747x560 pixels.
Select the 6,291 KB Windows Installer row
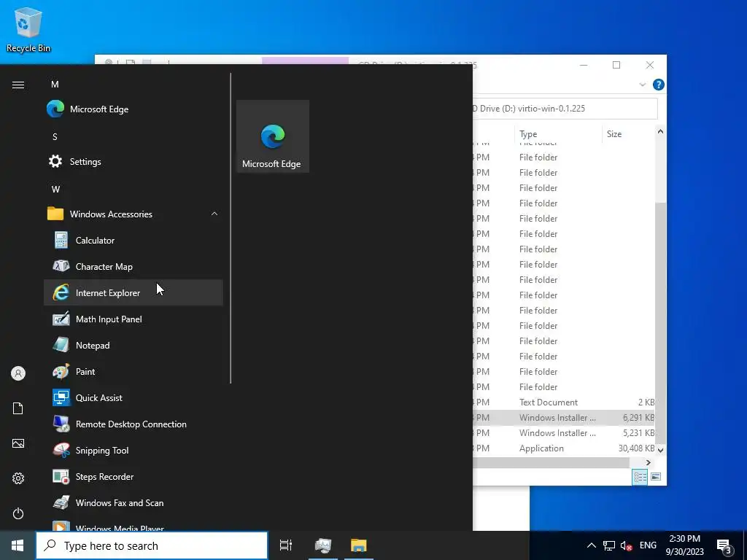click(x=564, y=418)
